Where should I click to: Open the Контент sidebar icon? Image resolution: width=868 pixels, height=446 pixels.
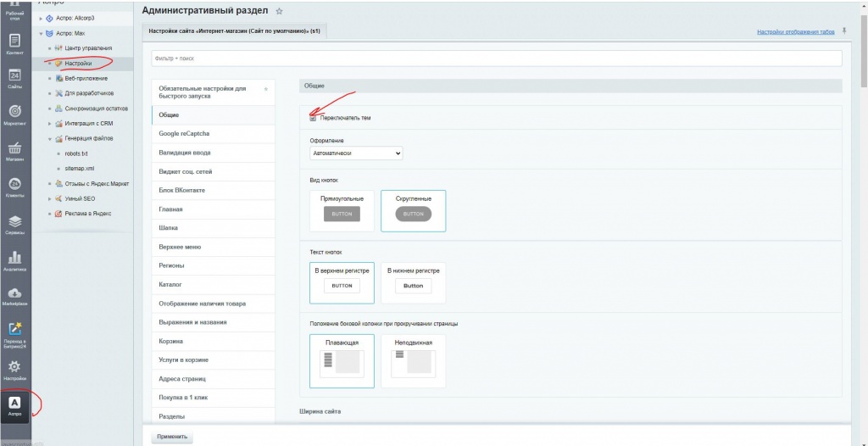tap(15, 41)
